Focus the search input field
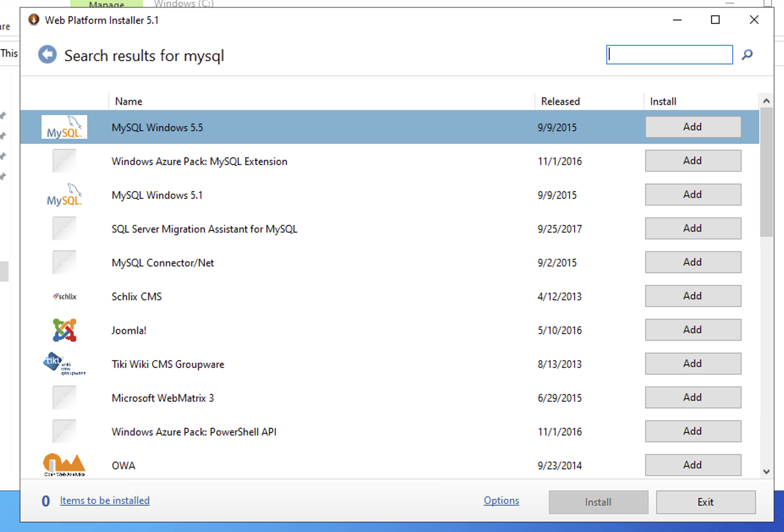 click(x=669, y=55)
